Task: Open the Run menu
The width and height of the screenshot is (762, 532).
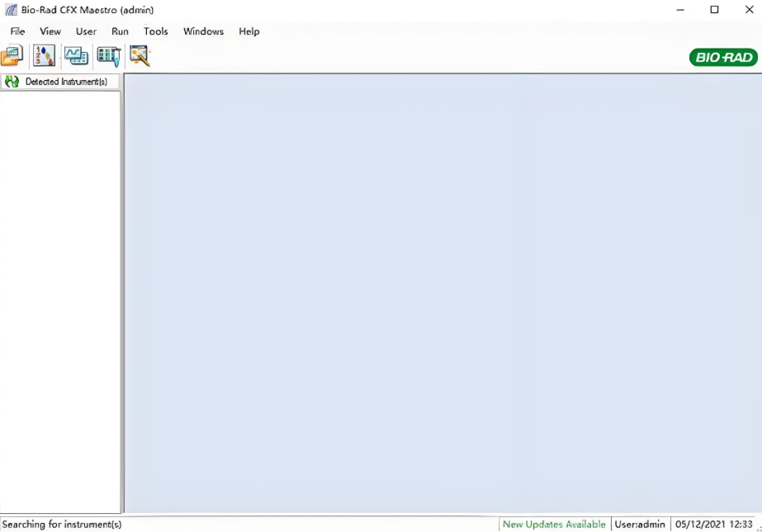Action: tap(120, 31)
